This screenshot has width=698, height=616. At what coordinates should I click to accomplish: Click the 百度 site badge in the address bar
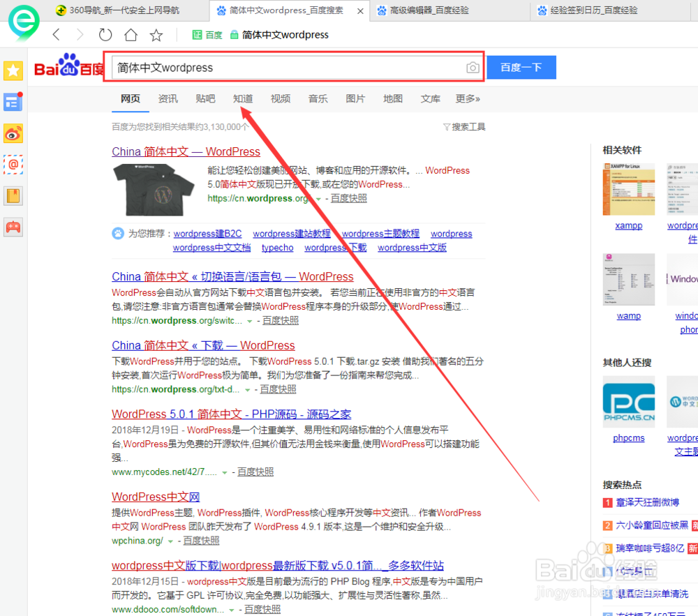207,35
